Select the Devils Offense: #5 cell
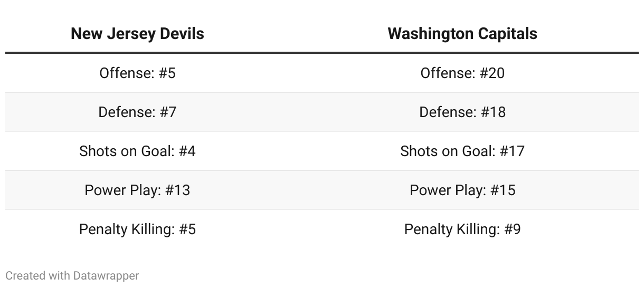 coord(137,73)
